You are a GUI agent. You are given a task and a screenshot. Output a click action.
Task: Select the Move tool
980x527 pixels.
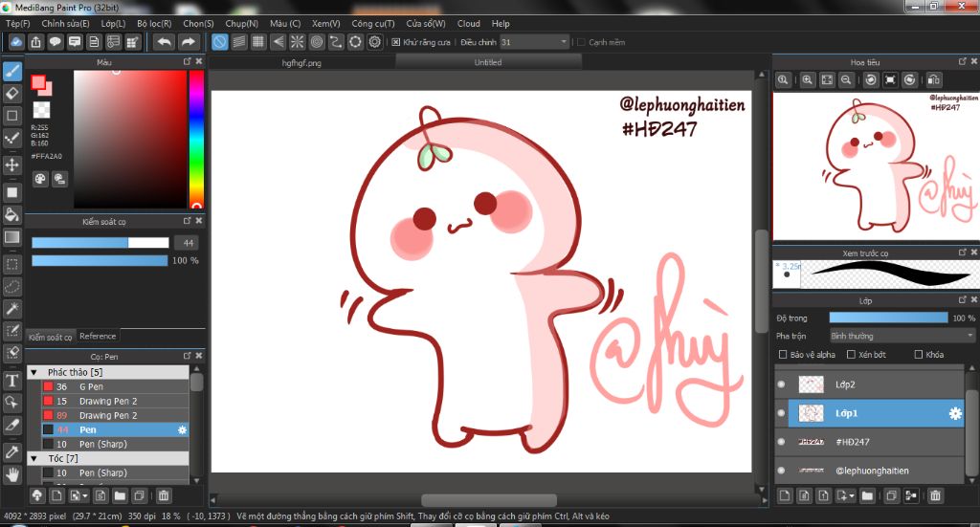pyautogui.click(x=12, y=165)
